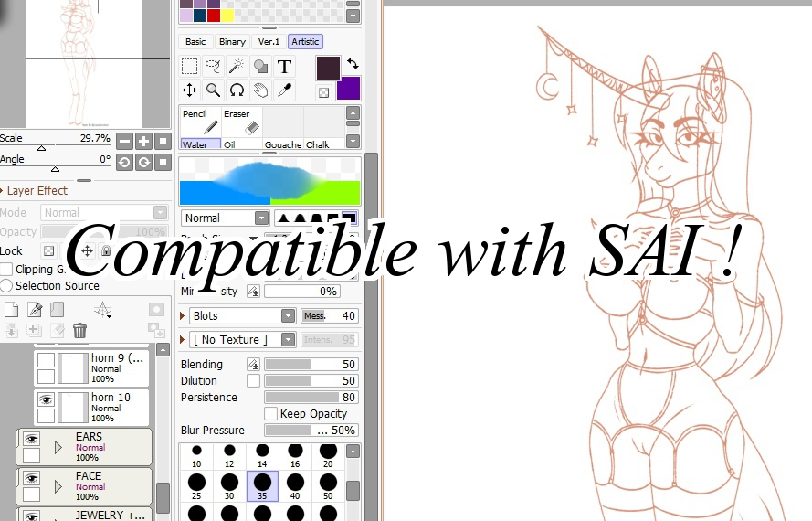Viewport: 812px width, 521px height.
Task: Click the transparent color toggle icon
Action: (323, 93)
